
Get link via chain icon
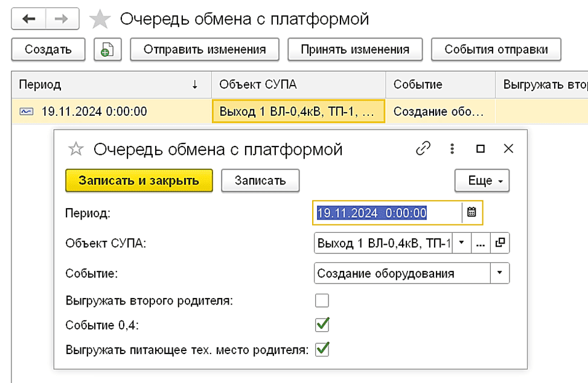pyautogui.click(x=424, y=148)
